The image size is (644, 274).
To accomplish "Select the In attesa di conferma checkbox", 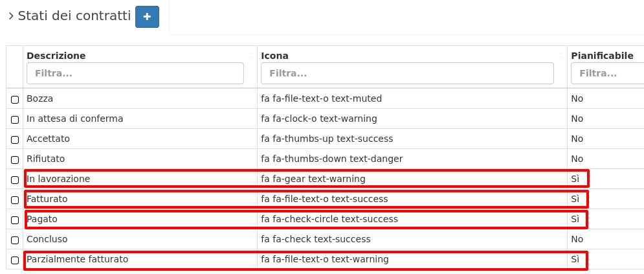I will coord(15,120).
